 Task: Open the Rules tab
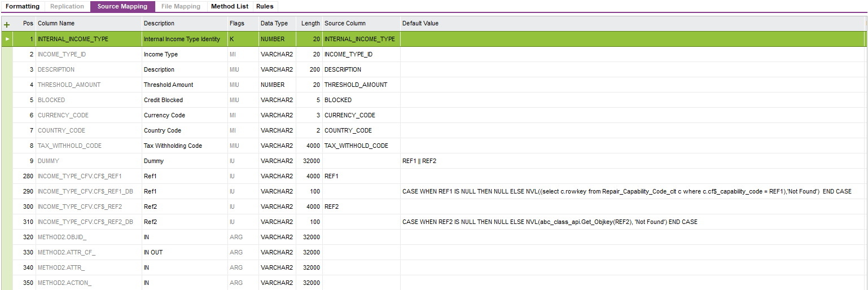pyautogui.click(x=265, y=7)
